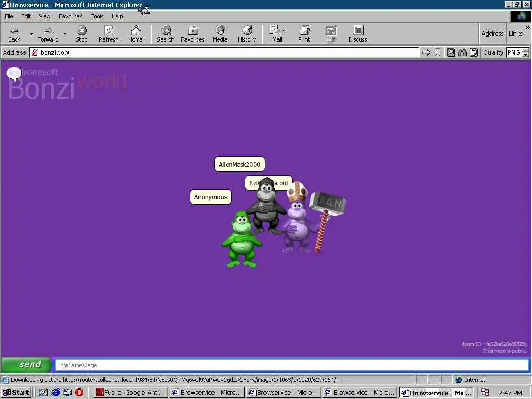Launch Opera from the quick launch bar
This screenshot has width=532, height=399.
coord(79,392)
